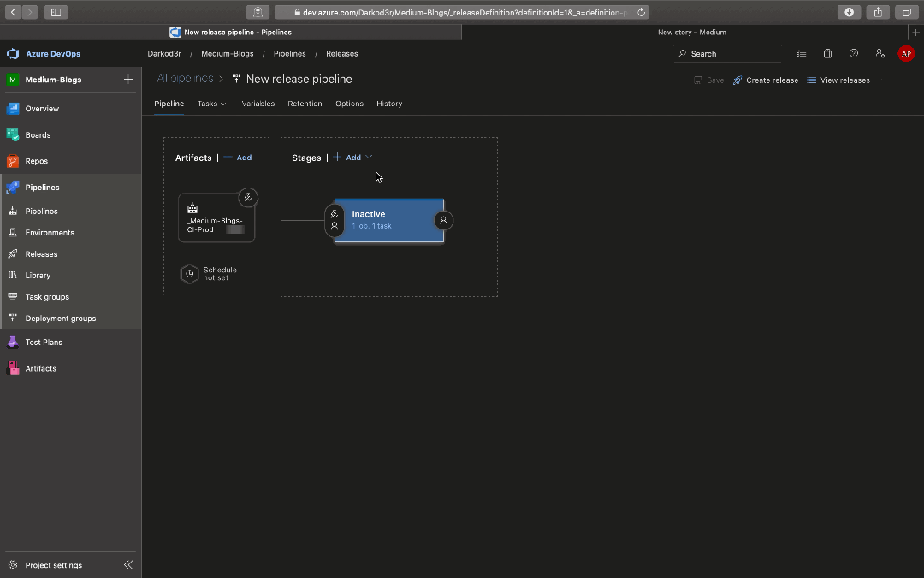Switch to the History tab
Screen dimensions: 924x578
click(389, 104)
